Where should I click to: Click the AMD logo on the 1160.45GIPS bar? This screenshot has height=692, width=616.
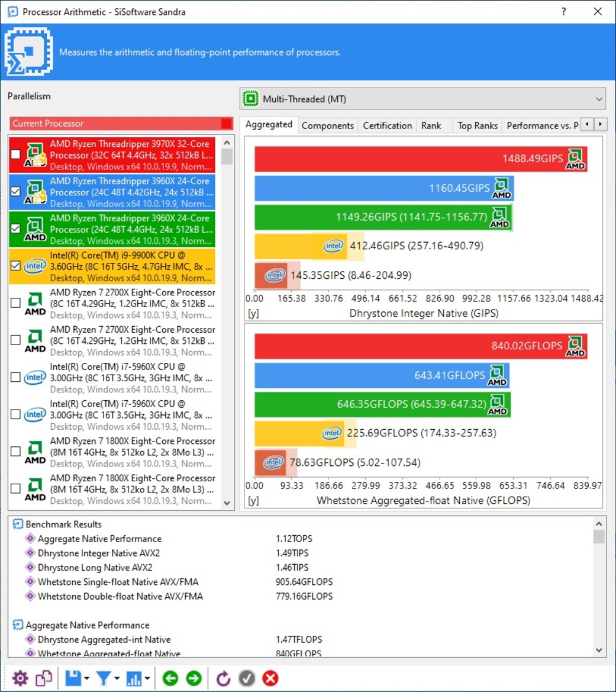pos(502,188)
